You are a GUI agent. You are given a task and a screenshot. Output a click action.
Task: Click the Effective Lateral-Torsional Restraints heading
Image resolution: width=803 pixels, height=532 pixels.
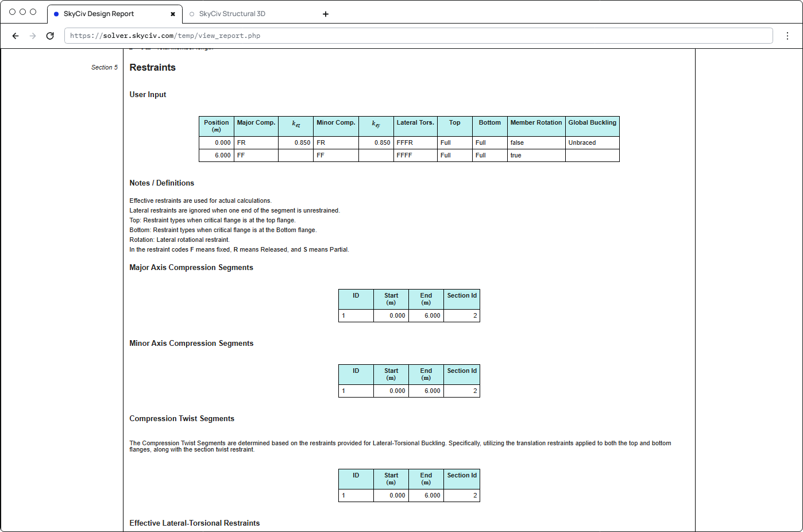click(195, 523)
